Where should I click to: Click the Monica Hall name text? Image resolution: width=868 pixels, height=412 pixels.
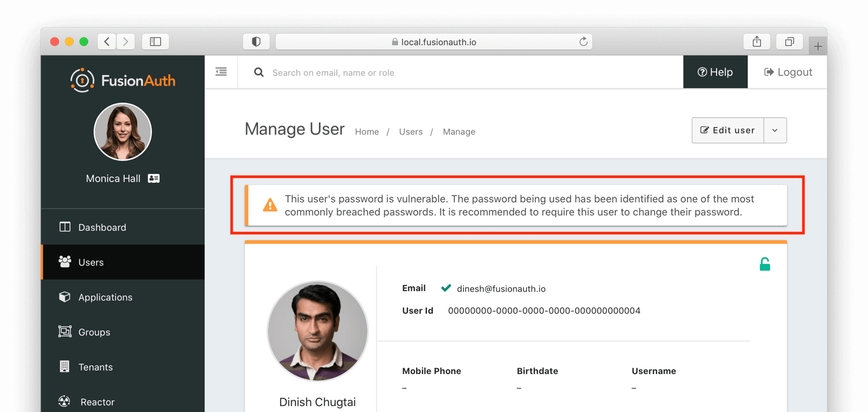(x=113, y=178)
